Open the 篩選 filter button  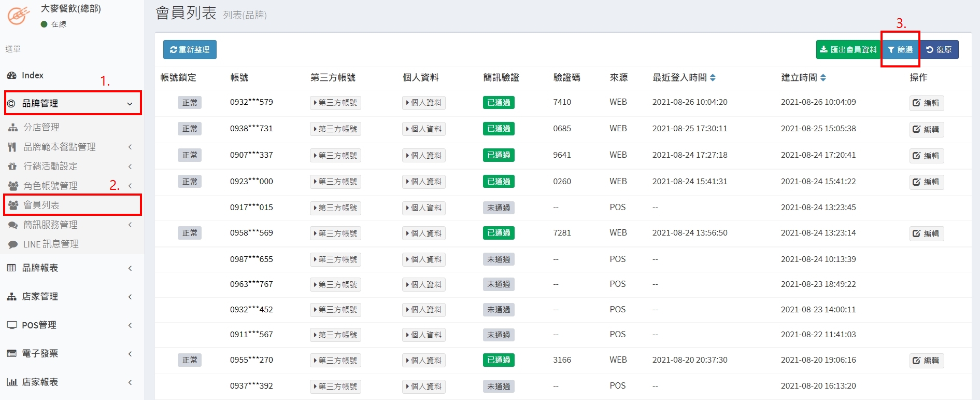click(x=900, y=50)
